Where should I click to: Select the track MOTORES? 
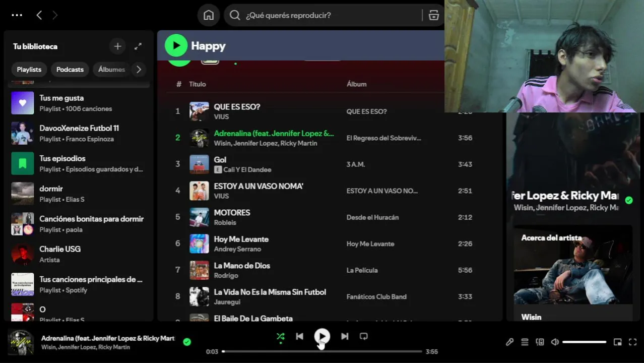pyautogui.click(x=232, y=213)
